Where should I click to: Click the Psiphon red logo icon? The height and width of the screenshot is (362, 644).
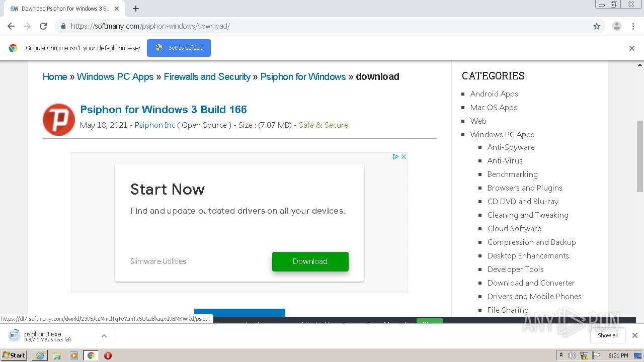click(59, 120)
